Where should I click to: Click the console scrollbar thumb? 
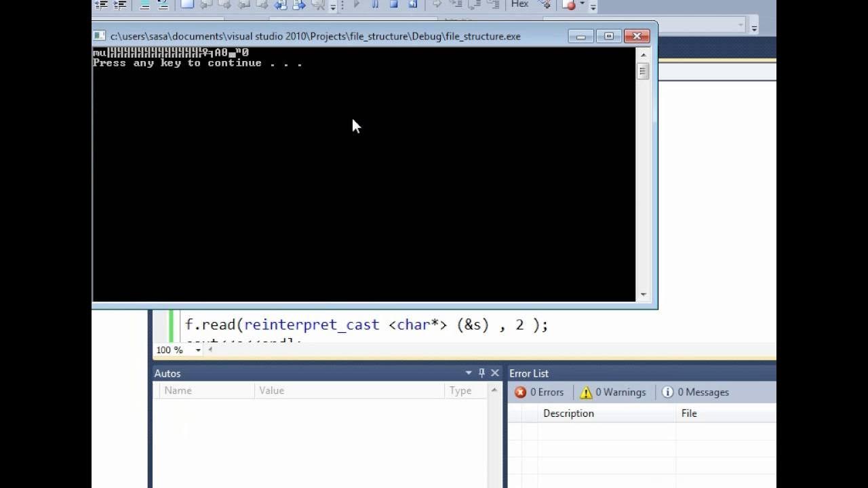point(643,71)
